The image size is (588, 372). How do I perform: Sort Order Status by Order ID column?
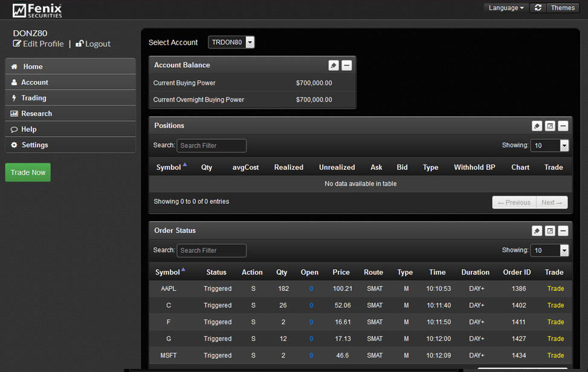click(517, 272)
